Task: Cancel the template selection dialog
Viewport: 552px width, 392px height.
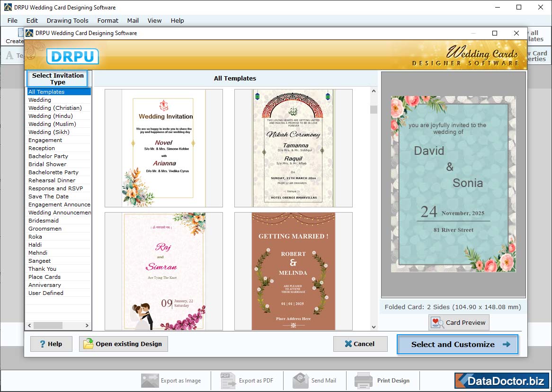Action: pyautogui.click(x=360, y=344)
